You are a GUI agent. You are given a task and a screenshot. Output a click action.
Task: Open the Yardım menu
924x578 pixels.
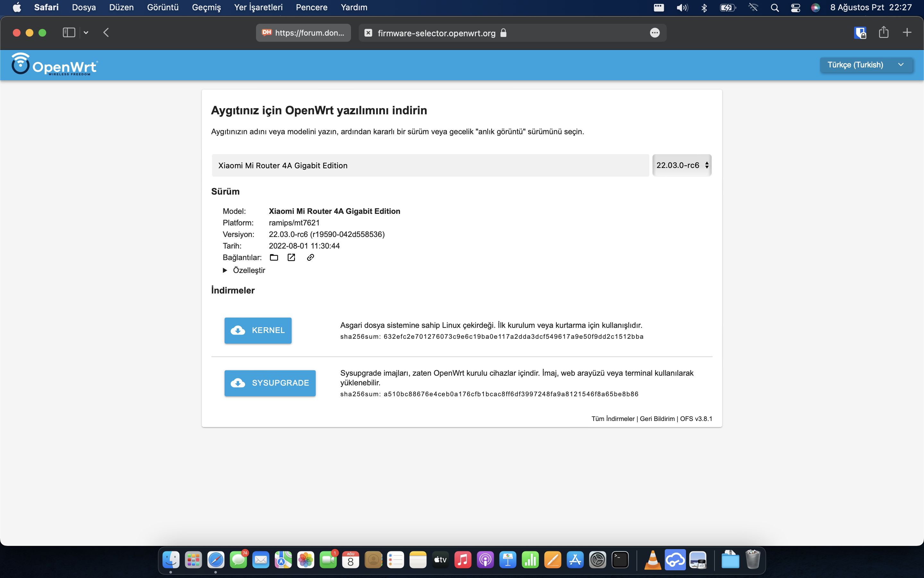354,7
